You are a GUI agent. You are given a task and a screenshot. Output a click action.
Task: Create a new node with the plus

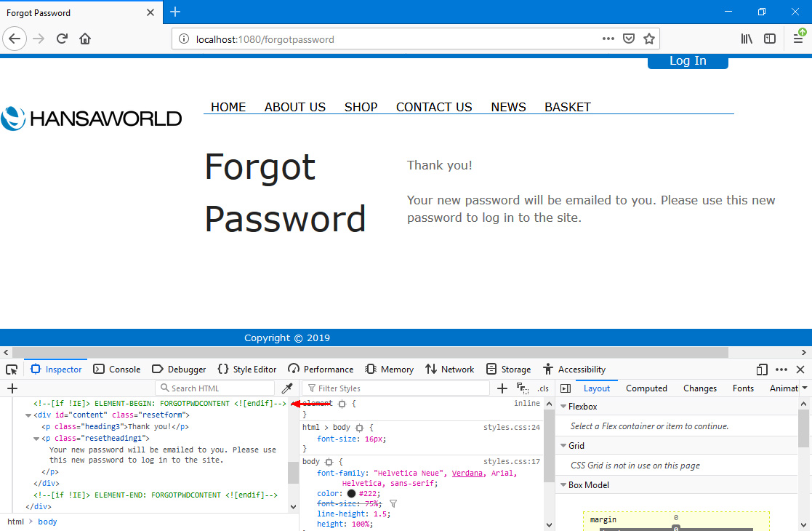(12, 388)
